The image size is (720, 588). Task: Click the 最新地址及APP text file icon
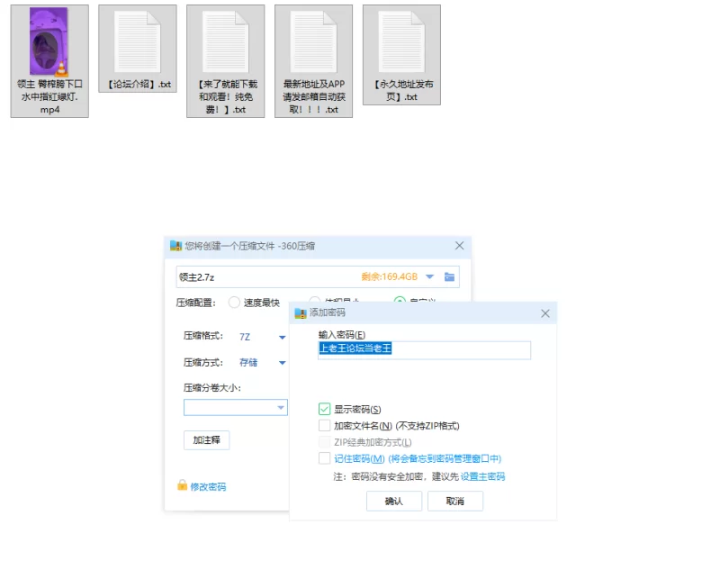pyautogui.click(x=313, y=42)
